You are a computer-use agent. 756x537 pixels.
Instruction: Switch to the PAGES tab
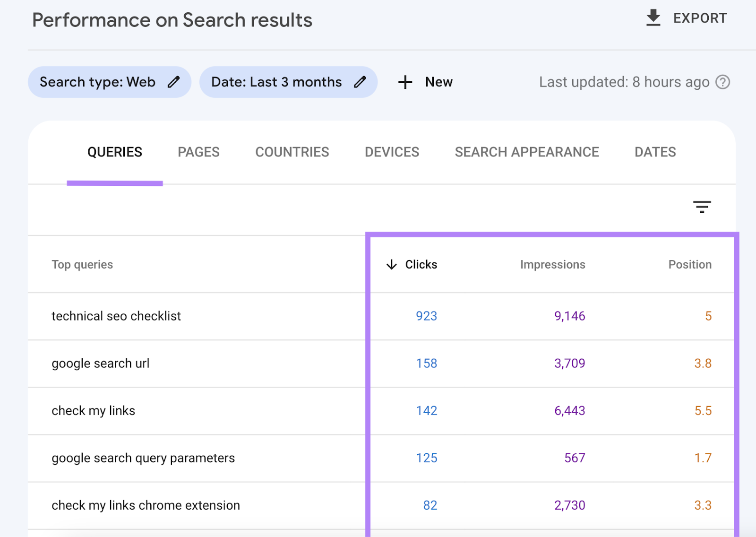pyautogui.click(x=198, y=152)
